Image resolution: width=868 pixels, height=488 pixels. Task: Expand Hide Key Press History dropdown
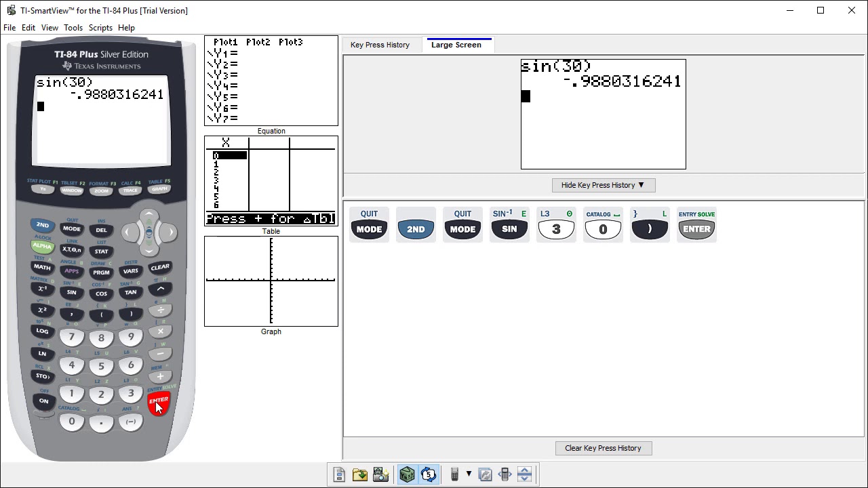point(603,185)
